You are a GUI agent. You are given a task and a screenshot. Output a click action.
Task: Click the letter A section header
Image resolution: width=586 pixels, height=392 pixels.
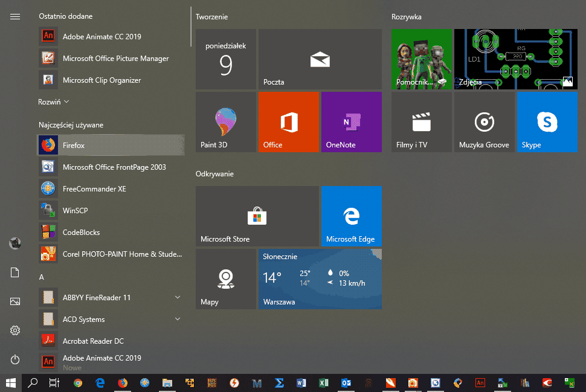click(x=42, y=277)
